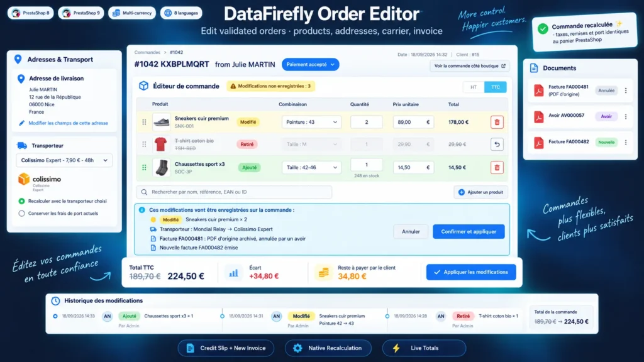Screen dimensions: 644x362
Task: Click Confirmer et appliquer
Action: (x=469, y=231)
